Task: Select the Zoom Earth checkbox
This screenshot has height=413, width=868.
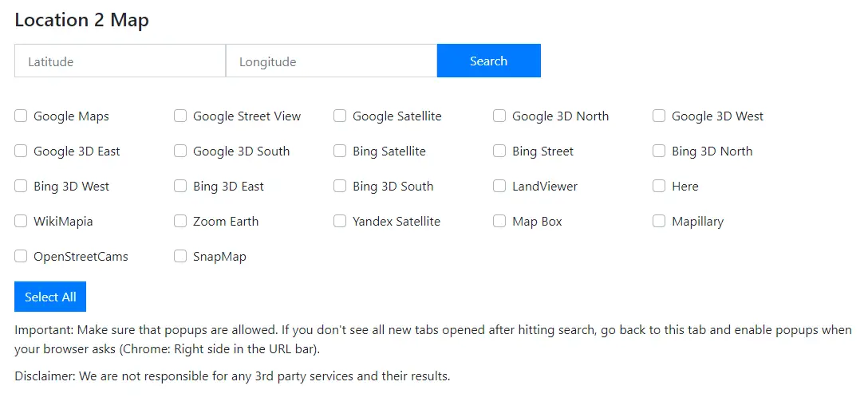Action: 180,222
